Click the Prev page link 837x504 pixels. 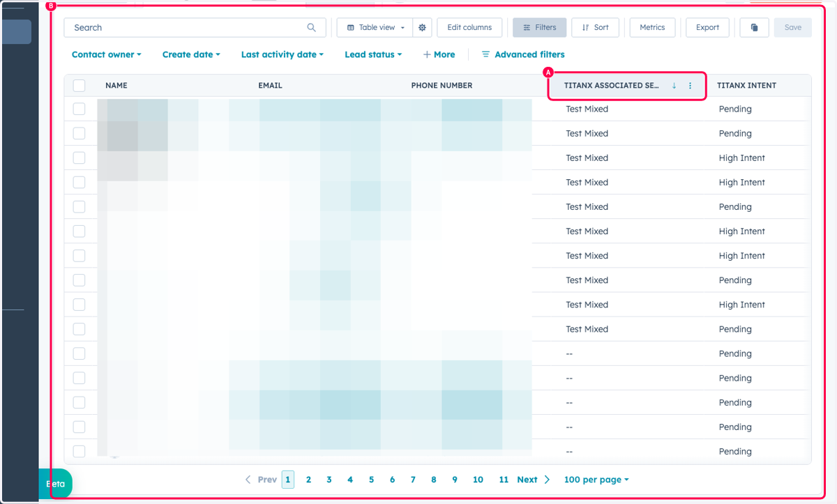pos(267,480)
